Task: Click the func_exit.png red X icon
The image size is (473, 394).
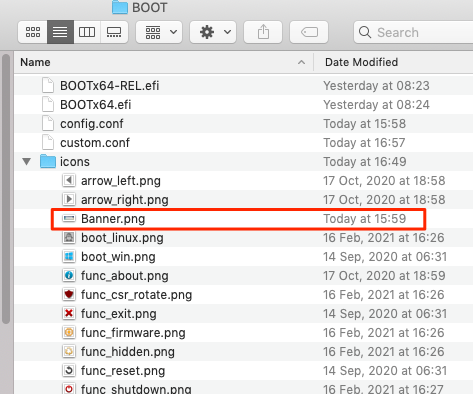Action: [69, 314]
